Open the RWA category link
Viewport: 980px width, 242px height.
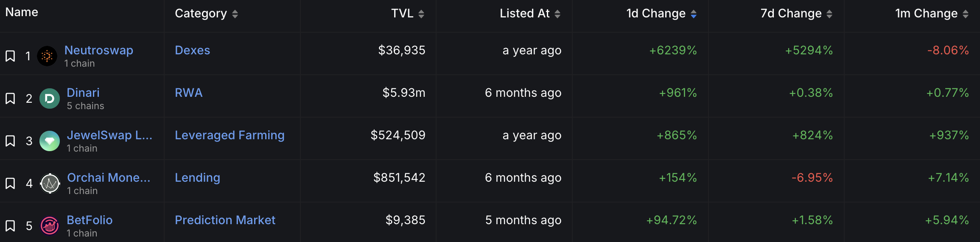pyautogui.click(x=188, y=93)
